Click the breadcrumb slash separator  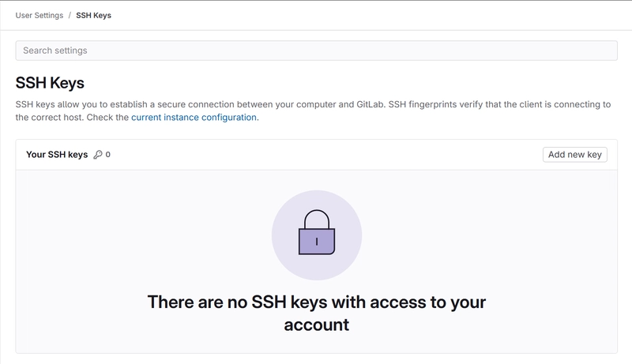[70, 15]
